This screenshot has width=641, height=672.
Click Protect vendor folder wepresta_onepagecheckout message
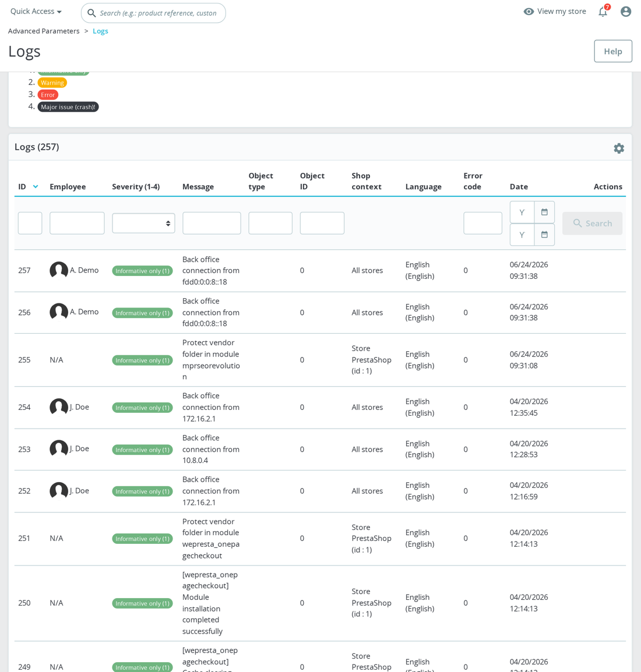tap(211, 538)
